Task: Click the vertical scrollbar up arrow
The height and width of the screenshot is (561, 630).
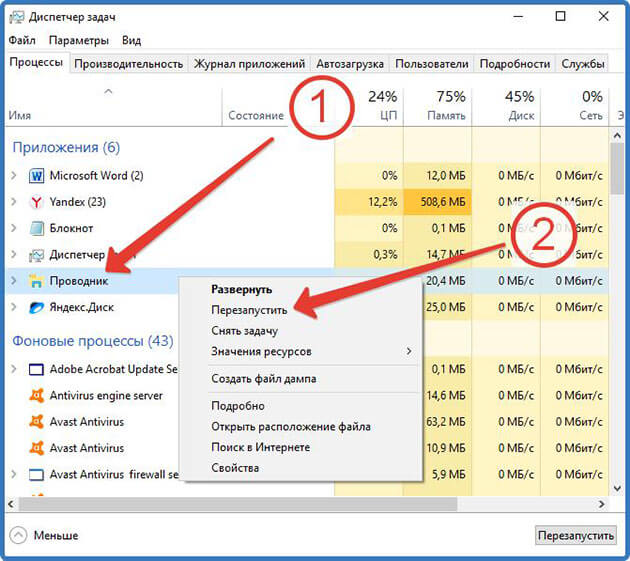Action: pos(617,136)
